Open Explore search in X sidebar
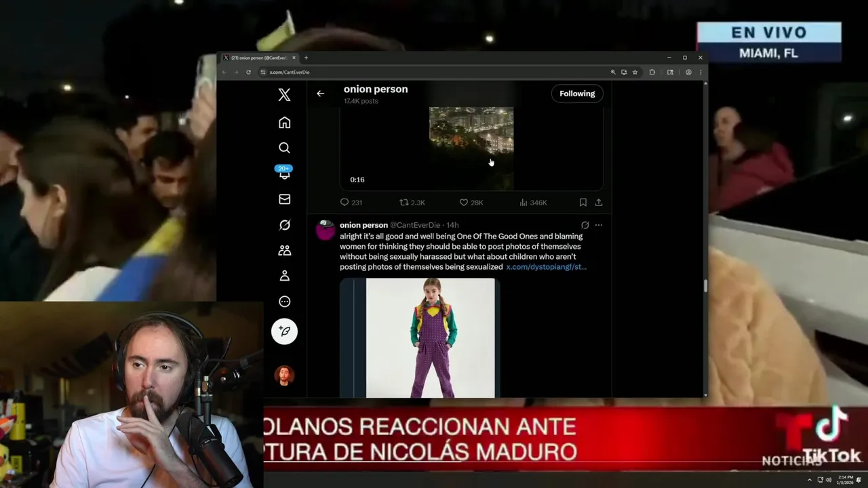The height and width of the screenshot is (488, 868). pyautogui.click(x=284, y=148)
